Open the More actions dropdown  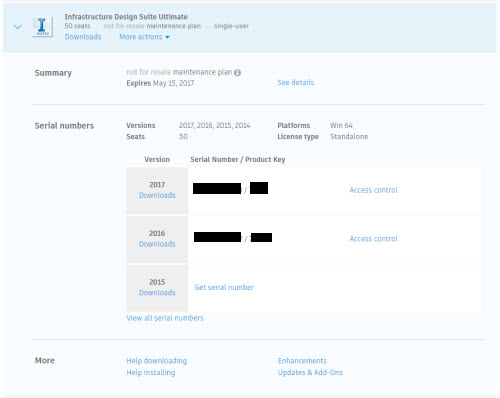(x=144, y=37)
